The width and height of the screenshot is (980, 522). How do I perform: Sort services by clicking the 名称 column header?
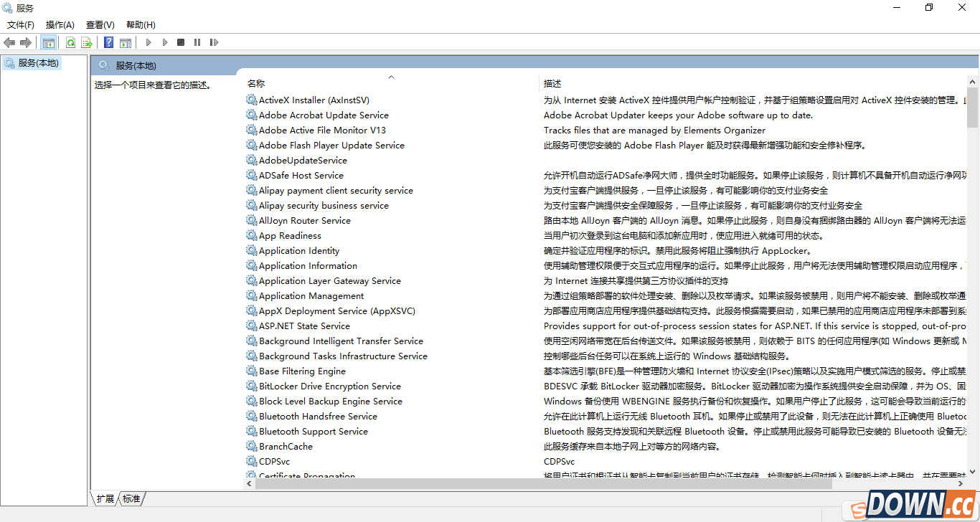click(255, 82)
